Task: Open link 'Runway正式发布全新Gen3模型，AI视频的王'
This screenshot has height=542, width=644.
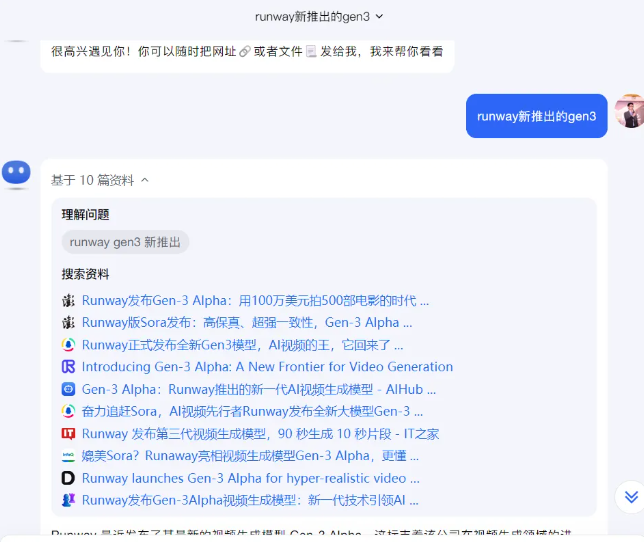Action: [x=242, y=345]
